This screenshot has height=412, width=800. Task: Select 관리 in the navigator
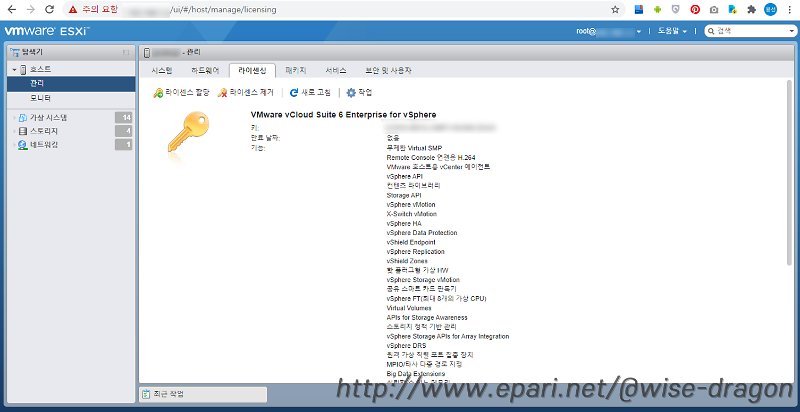[71, 84]
